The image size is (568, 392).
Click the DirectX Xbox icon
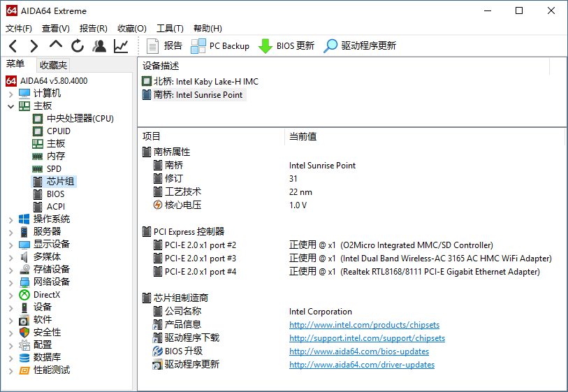click(x=24, y=295)
